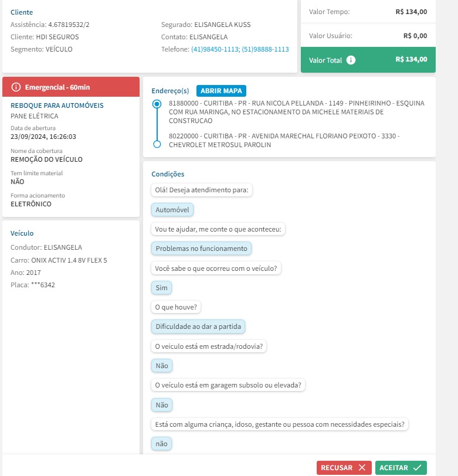458x476 pixels.
Task: Click the Dificuldade ao dar a partida chip
Action: [x=199, y=327]
